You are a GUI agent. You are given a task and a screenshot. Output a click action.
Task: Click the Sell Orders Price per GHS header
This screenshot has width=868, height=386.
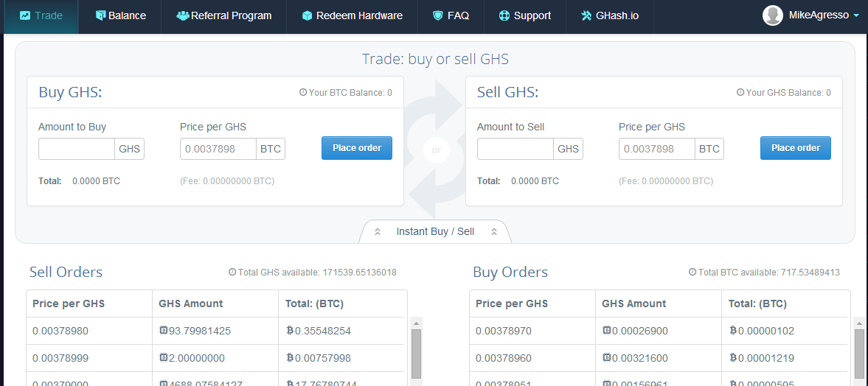(69, 303)
